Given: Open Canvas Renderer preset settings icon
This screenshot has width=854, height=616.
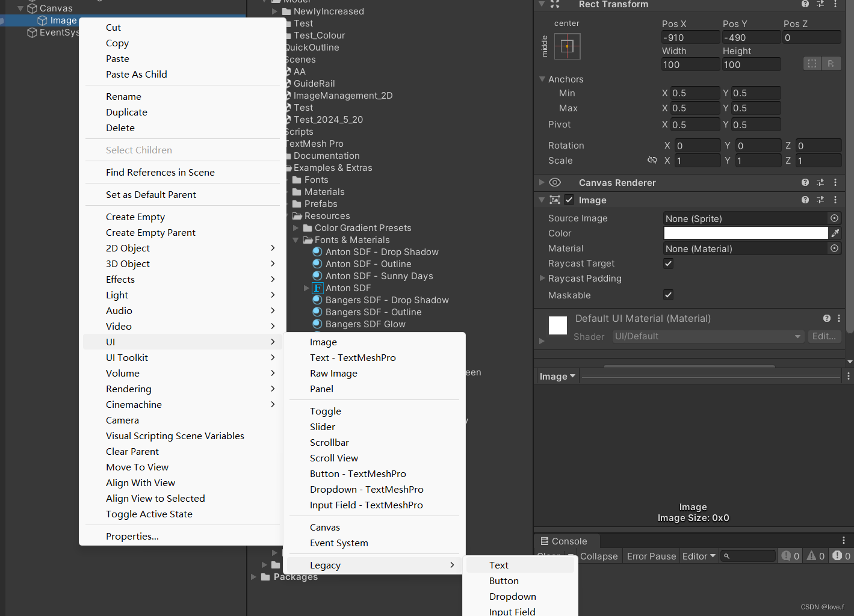Looking at the screenshot, I should pyautogui.click(x=820, y=182).
